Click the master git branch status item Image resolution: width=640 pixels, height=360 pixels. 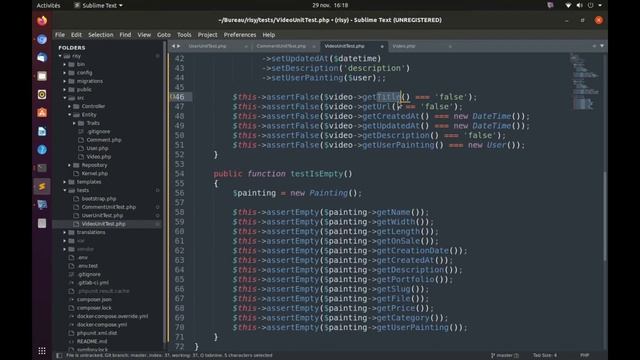point(504,356)
